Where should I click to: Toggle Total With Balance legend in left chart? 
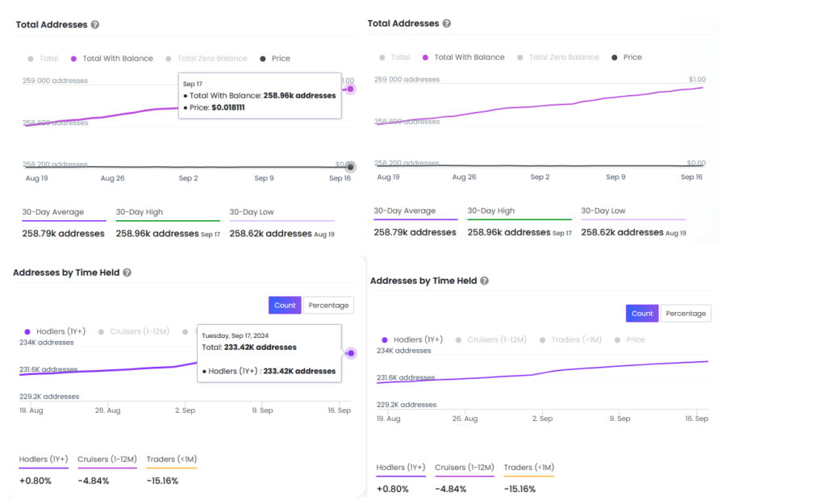tap(111, 58)
